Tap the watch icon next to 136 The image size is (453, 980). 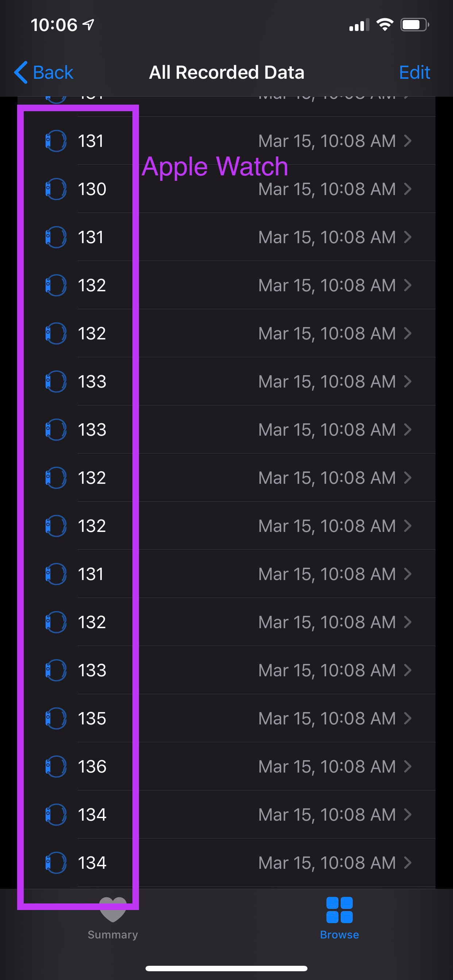pos(56,766)
